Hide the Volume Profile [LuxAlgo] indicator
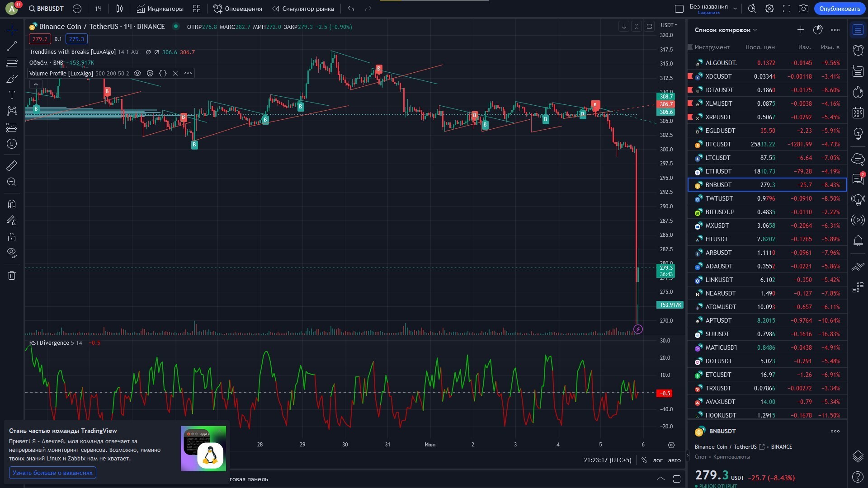The image size is (868, 488). pos(138,73)
